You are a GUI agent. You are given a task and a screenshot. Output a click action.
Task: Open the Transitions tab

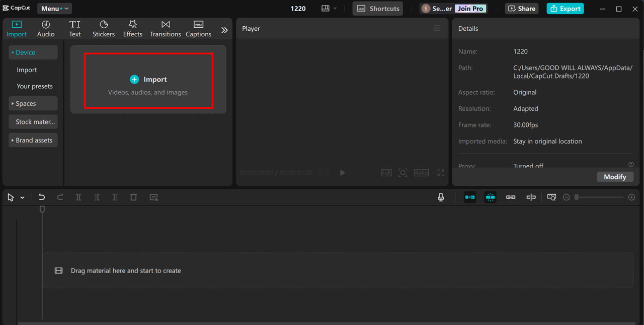[x=166, y=29]
